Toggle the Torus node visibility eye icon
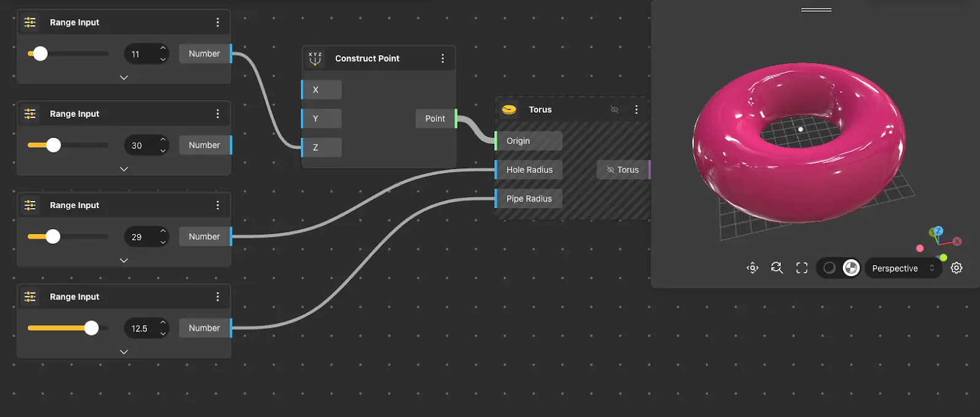Viewport: 980px width, 417px height. pos(614,110)
